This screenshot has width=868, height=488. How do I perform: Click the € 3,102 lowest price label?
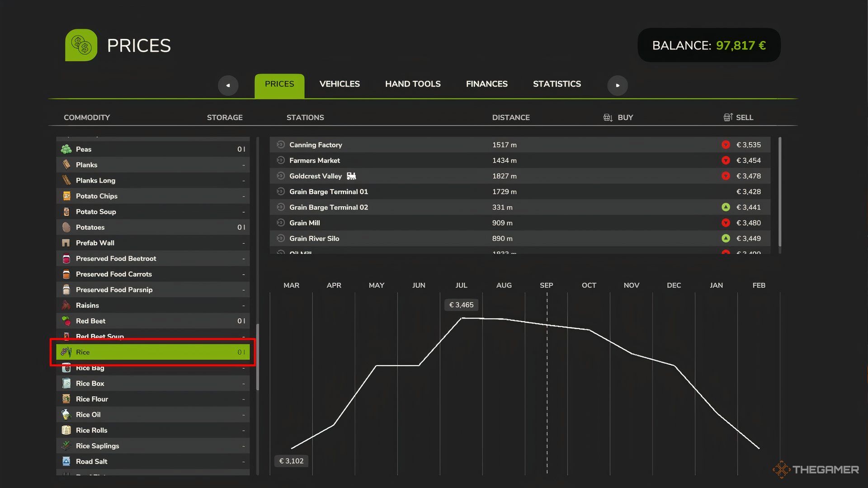pyautogui.click(x=291, y=461)
